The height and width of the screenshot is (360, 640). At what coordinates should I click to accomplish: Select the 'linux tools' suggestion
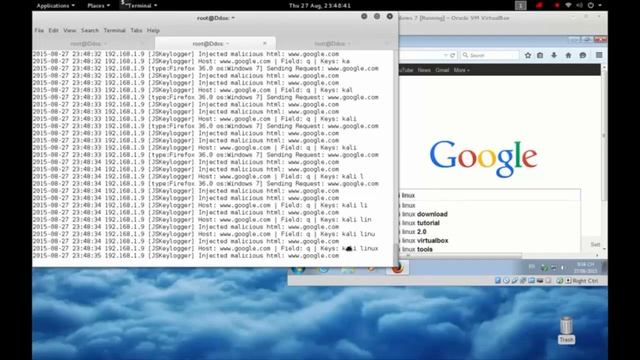[417, 249]
